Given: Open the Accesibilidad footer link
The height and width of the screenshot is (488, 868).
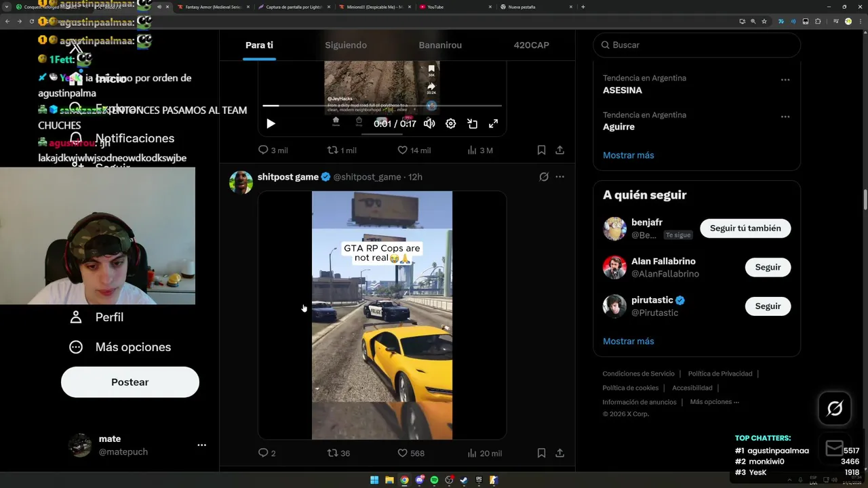Looking at the screenshot, I should pyautogui.click(x=692, y=388).
